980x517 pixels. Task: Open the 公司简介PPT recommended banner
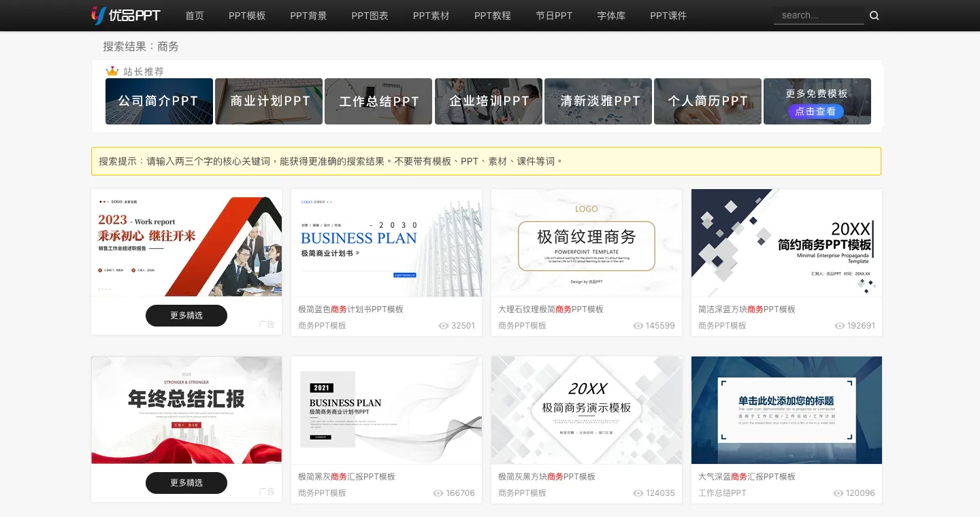click(159, 101)
